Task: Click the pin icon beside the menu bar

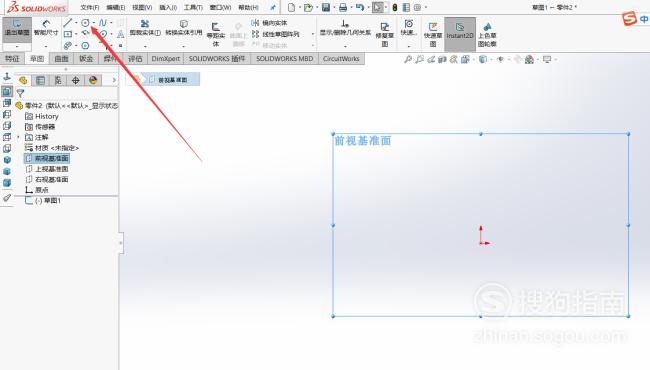Action: (x=272, y=7)
